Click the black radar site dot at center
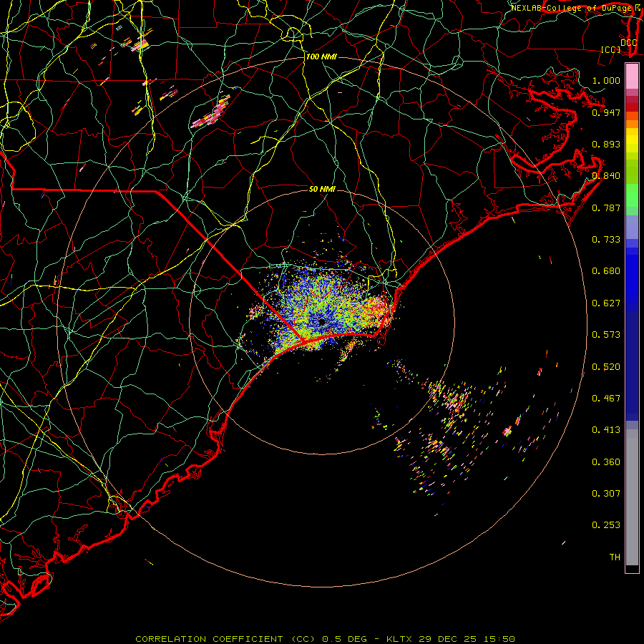The image size is (644, 644). [322, 322]
